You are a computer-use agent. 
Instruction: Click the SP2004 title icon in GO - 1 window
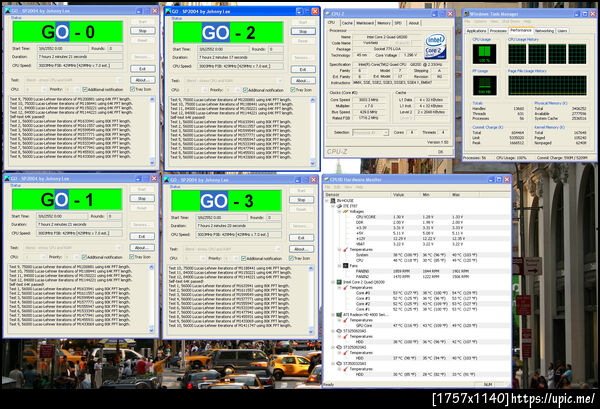[x=7, y=178]
